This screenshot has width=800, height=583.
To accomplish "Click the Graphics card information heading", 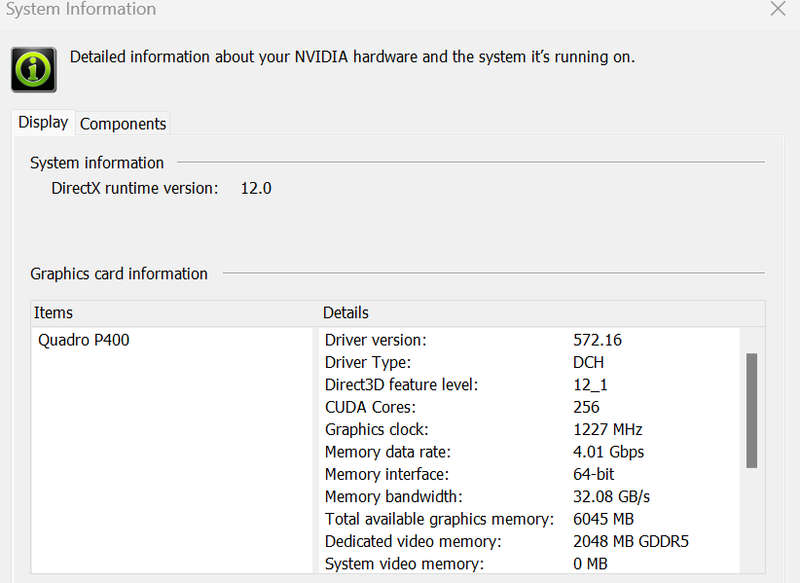I will pyautogui.click(x=119, y=274).
